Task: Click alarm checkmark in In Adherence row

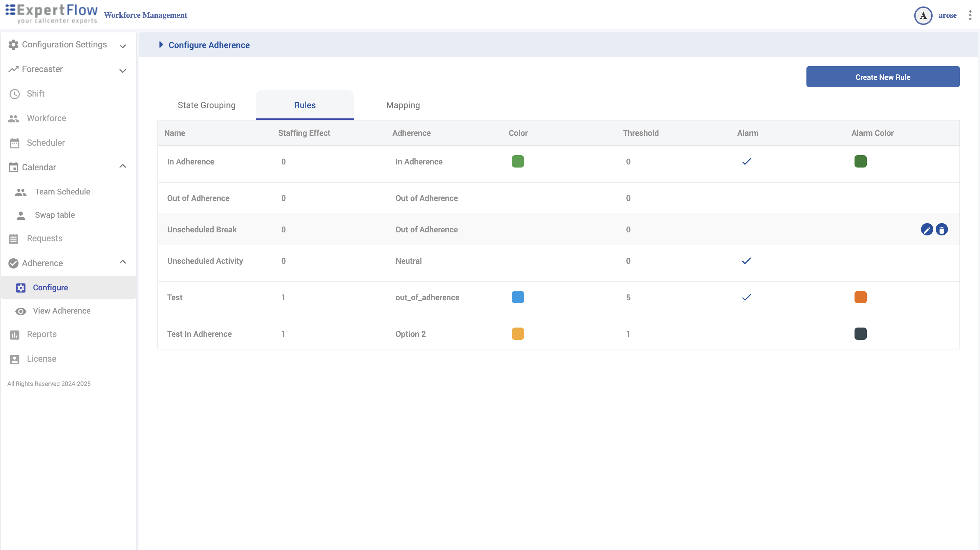Action: 746,162
